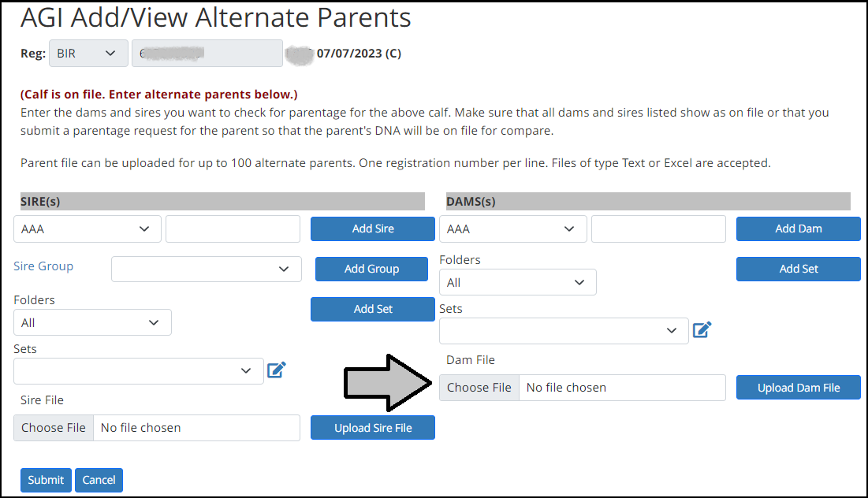868x498 pixels.
Task: Follow the Sire Group link
Action: point(43,266)
